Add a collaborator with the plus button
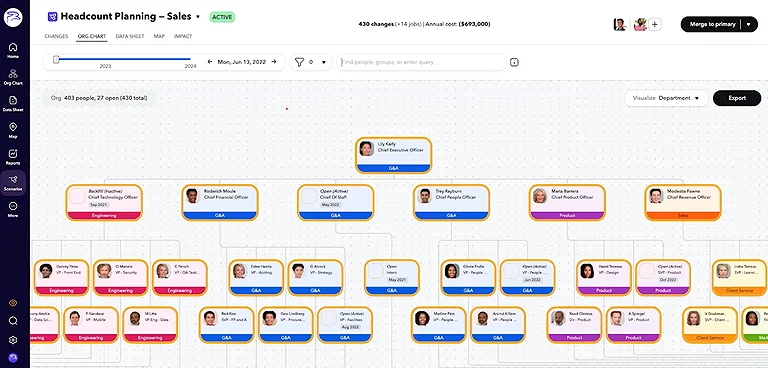Viewport: 768px width, 368px height. 655,24
